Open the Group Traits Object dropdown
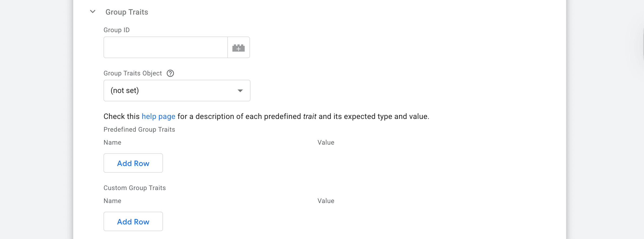Viewport: 644px width, 239px height. 177,91
